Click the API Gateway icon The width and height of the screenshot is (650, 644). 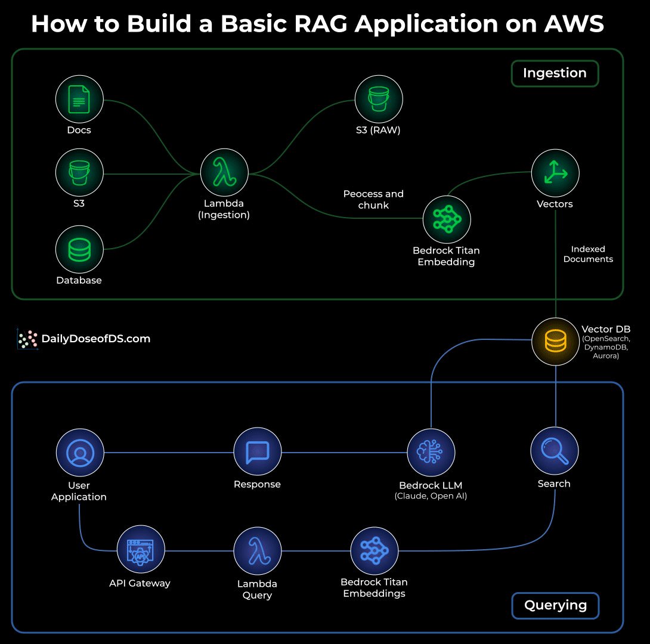[141, 550]
